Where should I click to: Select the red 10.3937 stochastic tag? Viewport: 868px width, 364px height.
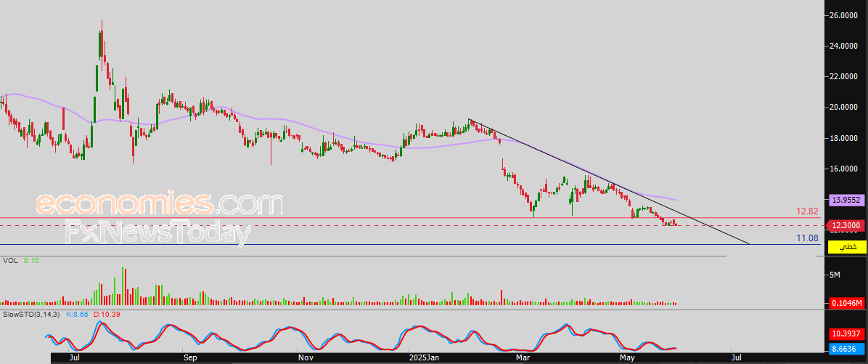tap(846, 333)
